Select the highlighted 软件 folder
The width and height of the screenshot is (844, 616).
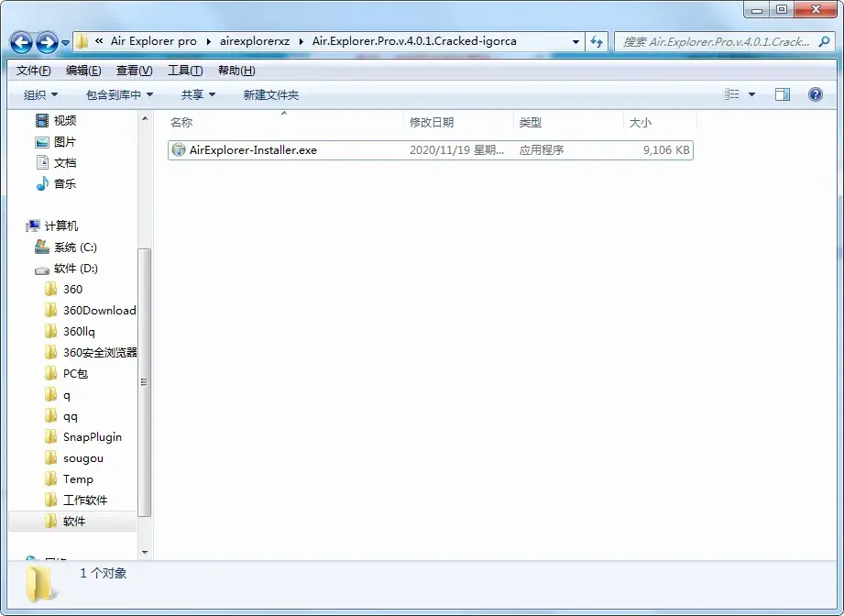click(73, 521)
